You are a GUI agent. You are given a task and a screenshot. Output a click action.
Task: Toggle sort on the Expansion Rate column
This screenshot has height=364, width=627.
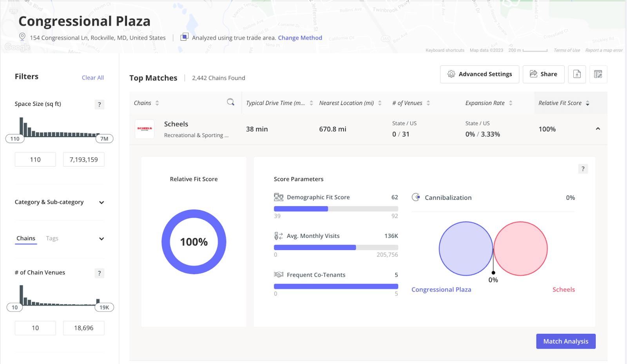510,103
